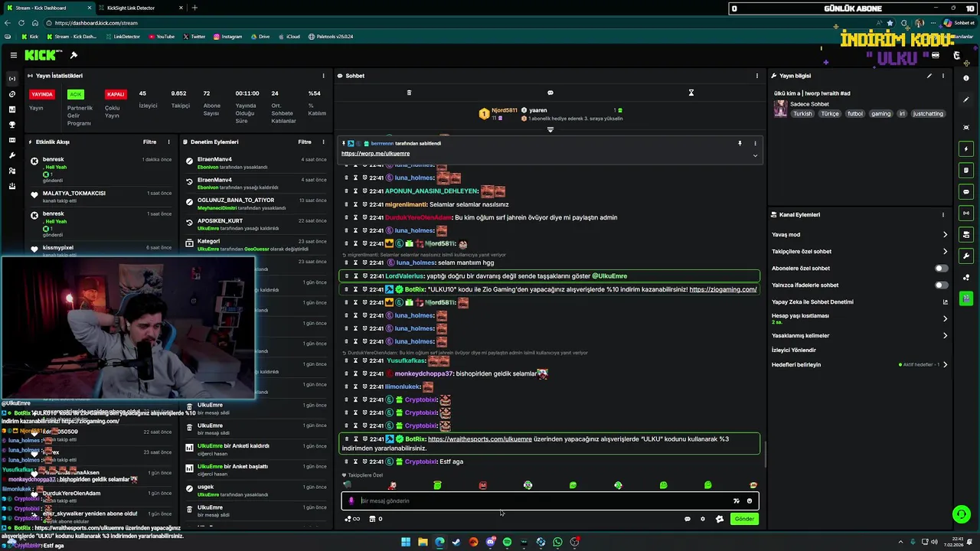Open the Drive bookmark

point(260,37)
